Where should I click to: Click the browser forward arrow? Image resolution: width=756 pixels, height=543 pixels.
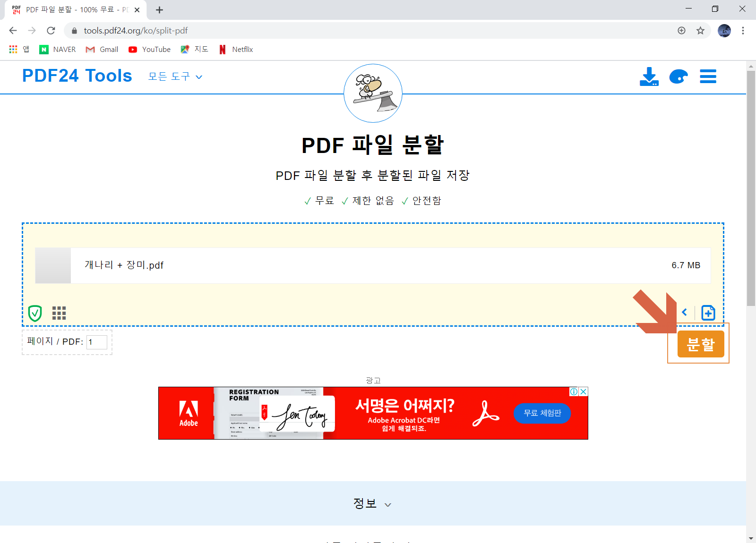click(x=32, y=31)
